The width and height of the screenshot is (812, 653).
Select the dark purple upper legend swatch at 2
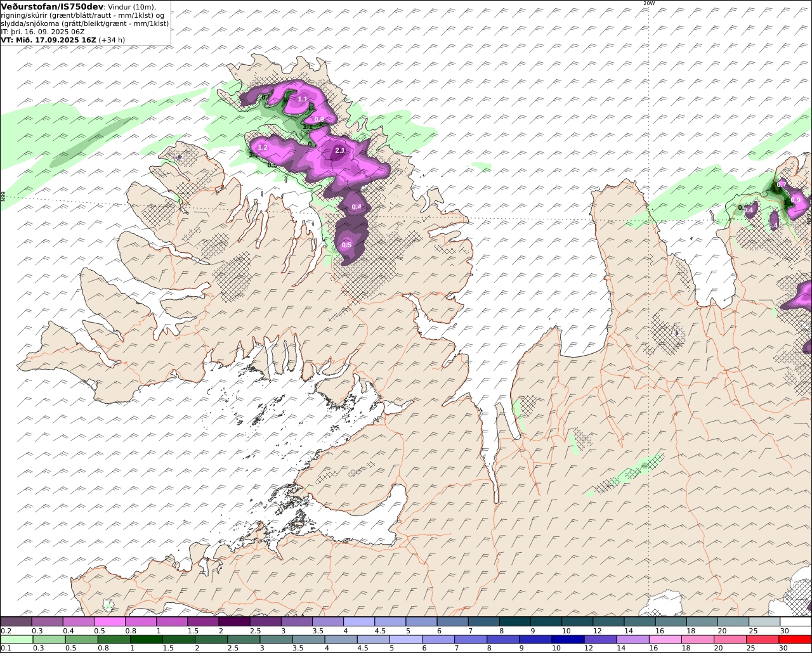(235, 622)
